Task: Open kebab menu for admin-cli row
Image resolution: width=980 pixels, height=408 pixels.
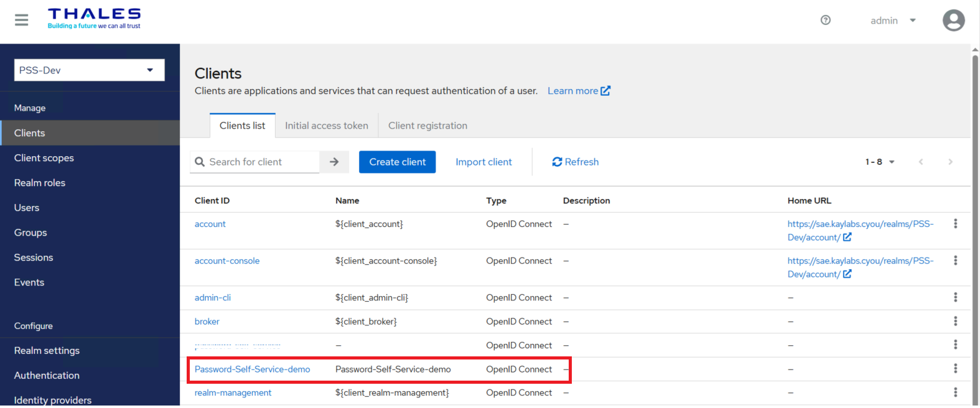Action: click(x=955, y=298)
